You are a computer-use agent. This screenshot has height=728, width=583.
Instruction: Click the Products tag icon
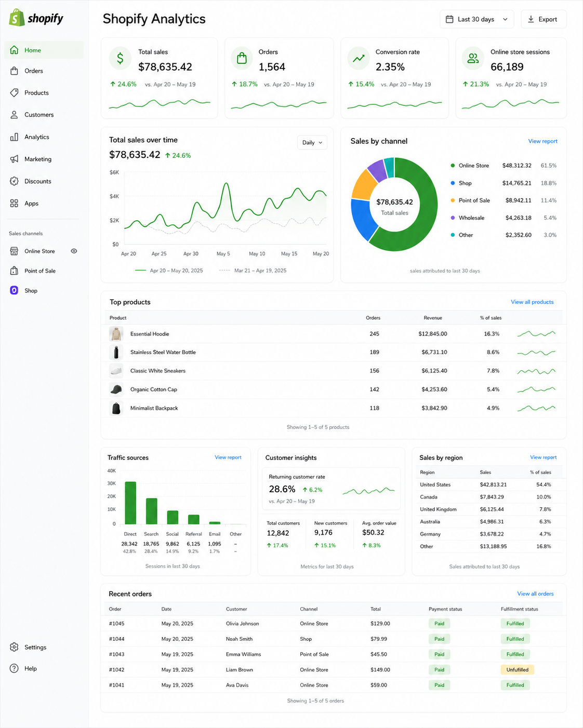tap(14, 92)
